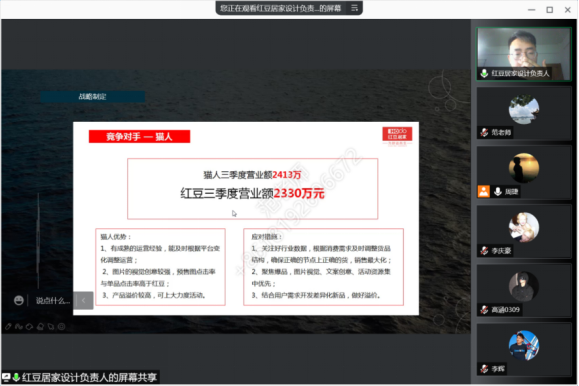Select the eraser annotation tool
The width and height of the screenshot is (579, 386).
tap(40, 326)
